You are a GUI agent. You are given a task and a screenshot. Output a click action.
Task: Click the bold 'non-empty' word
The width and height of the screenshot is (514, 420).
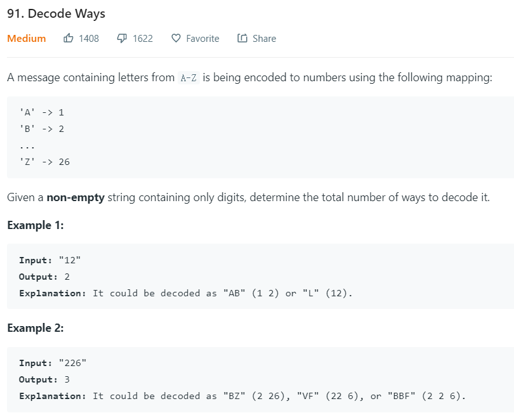pos(76,197)
